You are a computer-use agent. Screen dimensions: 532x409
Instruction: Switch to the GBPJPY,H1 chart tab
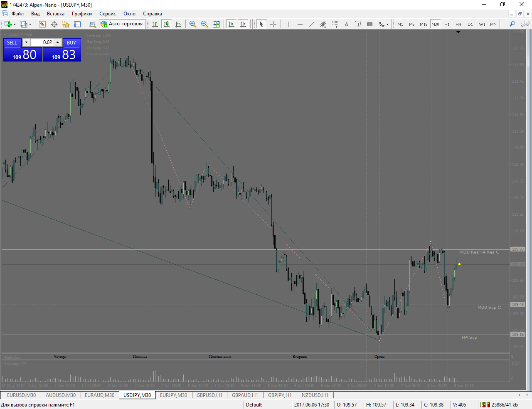[280, 395]
